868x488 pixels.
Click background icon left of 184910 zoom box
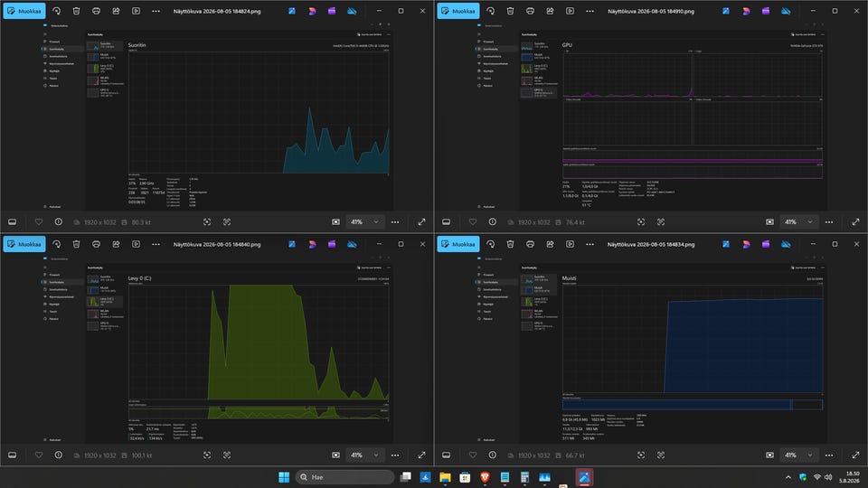tap(770, 222)
